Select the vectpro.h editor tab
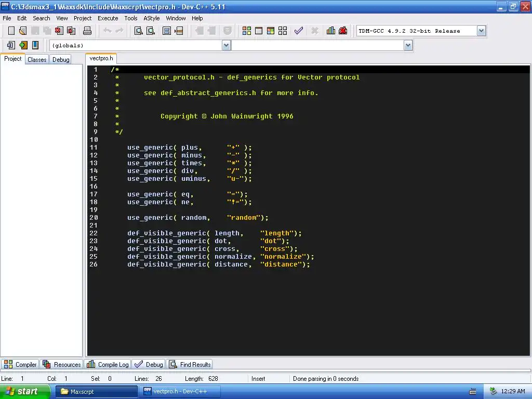 click(101, 58)
